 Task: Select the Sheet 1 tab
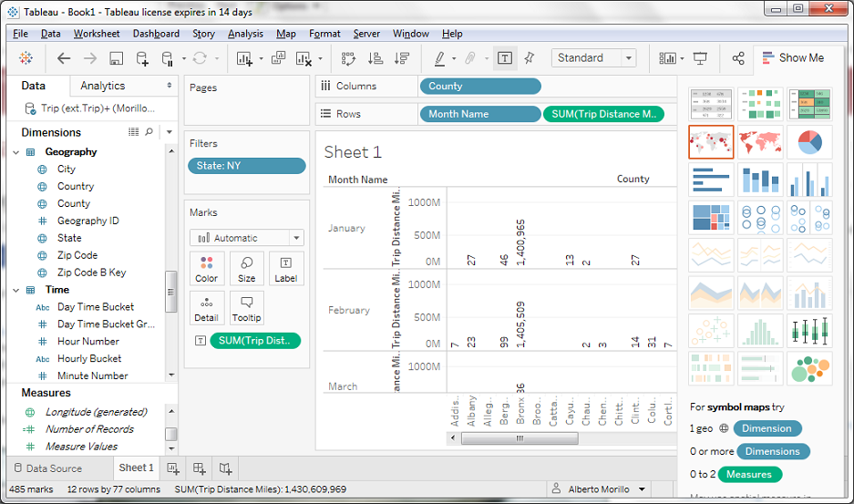pyautogui.click(x=136, y=468)
